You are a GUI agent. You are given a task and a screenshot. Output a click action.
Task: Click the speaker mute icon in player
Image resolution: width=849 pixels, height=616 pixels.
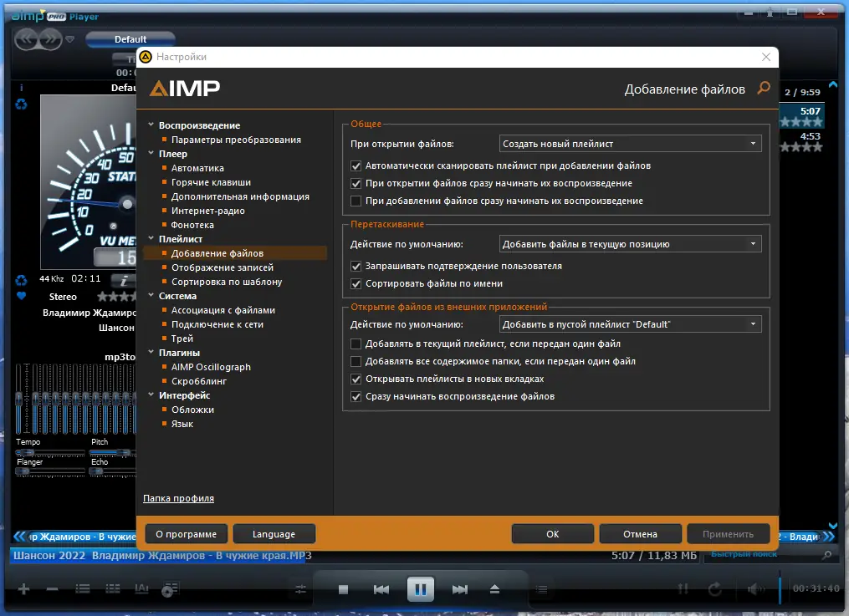tap(755, 589)
